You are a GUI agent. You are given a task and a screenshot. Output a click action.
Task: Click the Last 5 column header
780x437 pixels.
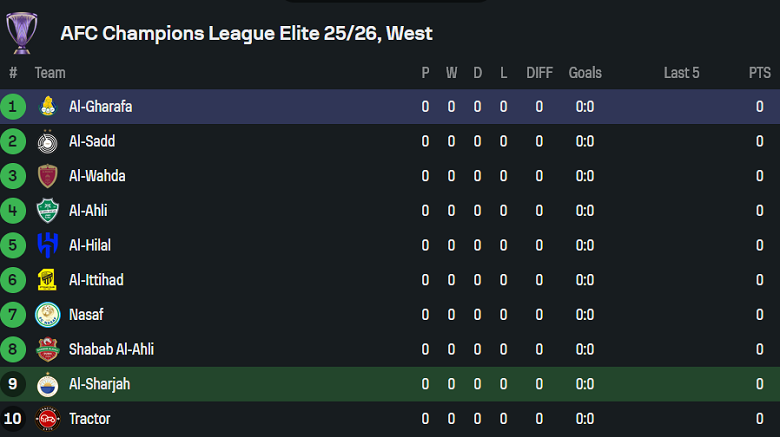pos(681,73)
